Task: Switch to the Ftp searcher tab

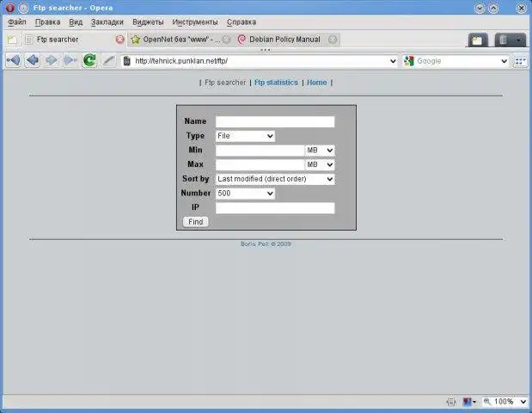Action: coord(68,40)
